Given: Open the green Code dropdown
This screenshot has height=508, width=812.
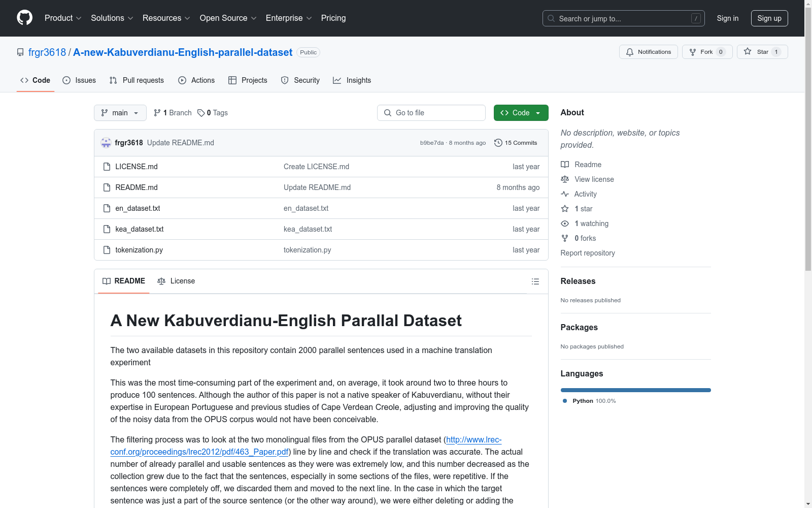Looking at the screenshot, I should (521, 113).
